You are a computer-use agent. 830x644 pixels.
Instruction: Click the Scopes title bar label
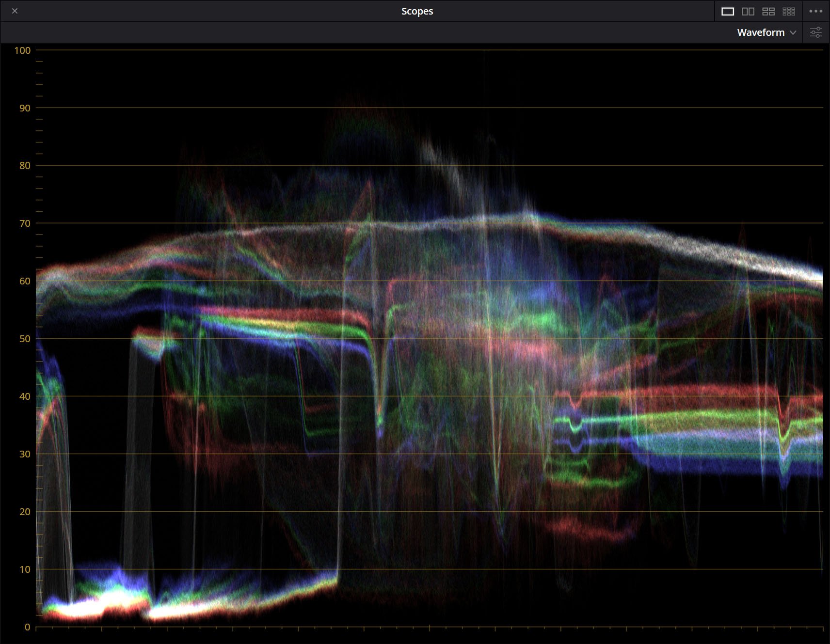(417, 11)
